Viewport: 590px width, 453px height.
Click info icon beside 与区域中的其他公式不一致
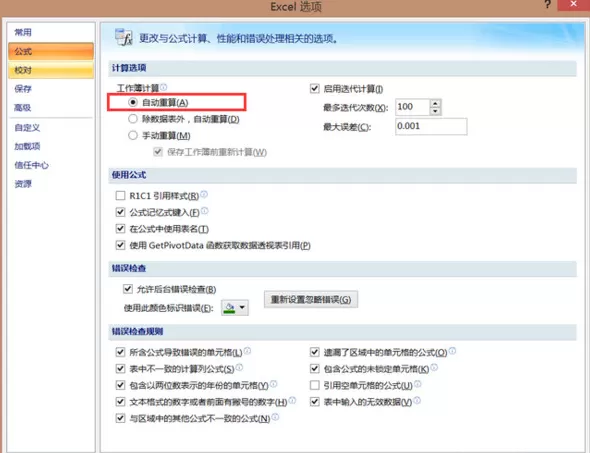tap(275, 417)
